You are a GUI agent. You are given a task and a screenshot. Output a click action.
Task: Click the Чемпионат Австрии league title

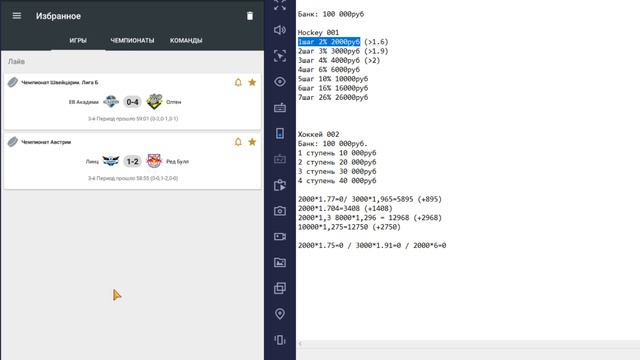(46, 142)
